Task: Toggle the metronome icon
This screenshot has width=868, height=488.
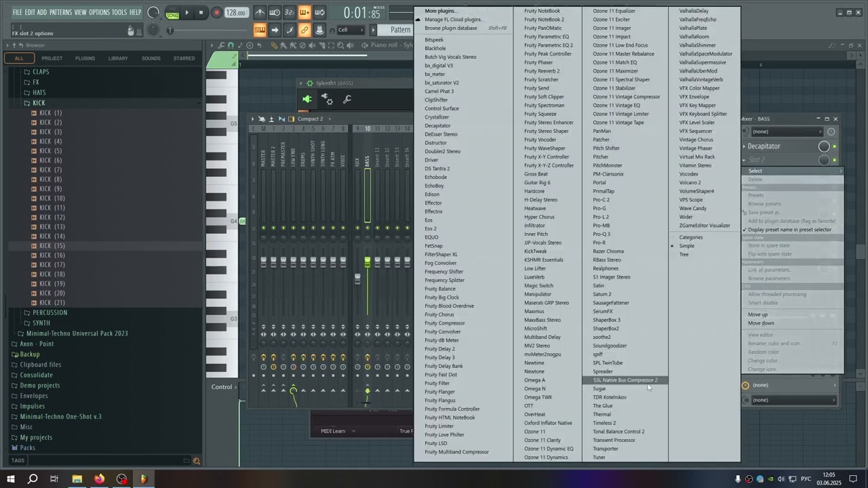Action: pyautogui.click(x=260, y=12)
